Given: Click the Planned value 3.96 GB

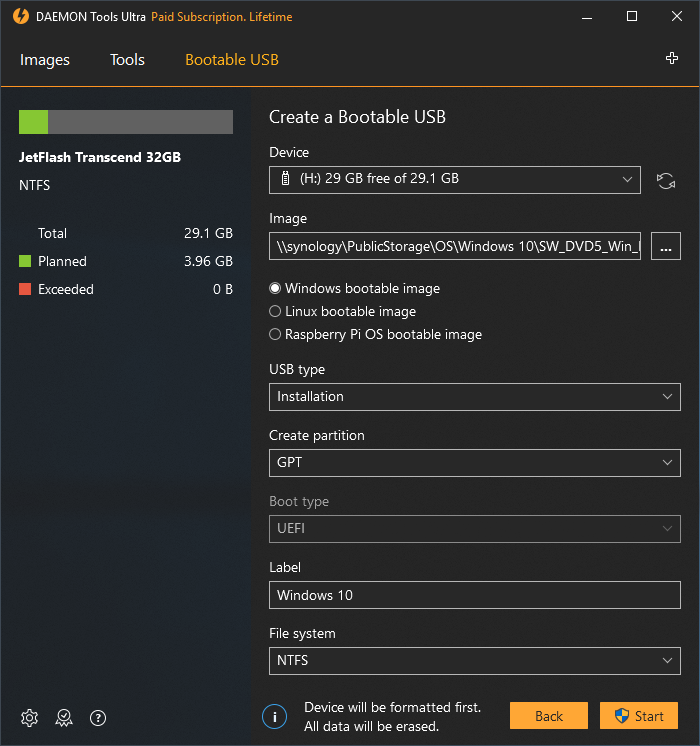Looking at the screenshot, I should coord(208,261).
